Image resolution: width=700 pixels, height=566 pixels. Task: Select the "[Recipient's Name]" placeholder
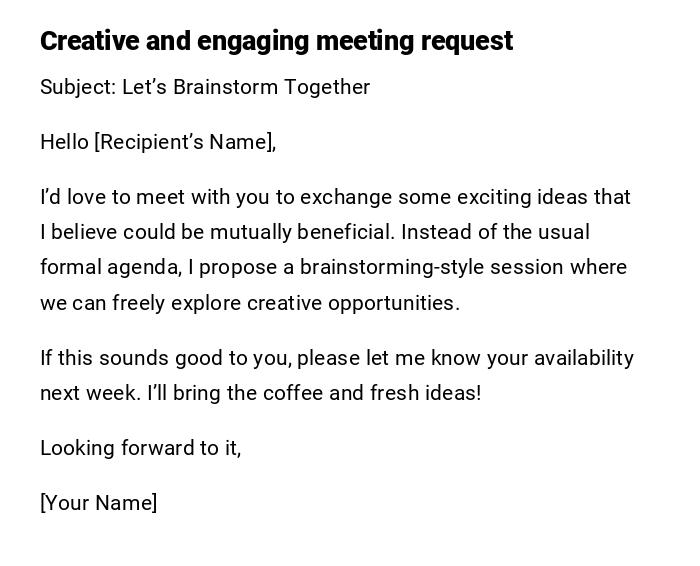[185, 142]
